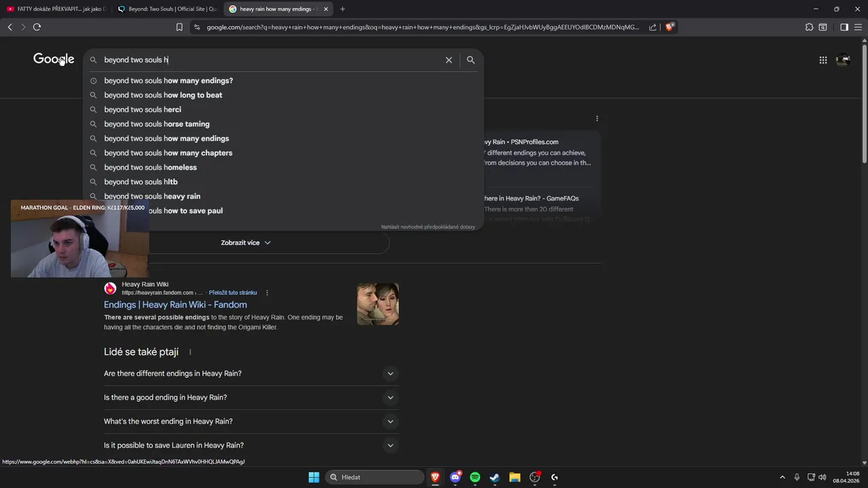868x488 pixels.
Task: Bookmark this page via the bookmark icon
Action: point(179,27)
